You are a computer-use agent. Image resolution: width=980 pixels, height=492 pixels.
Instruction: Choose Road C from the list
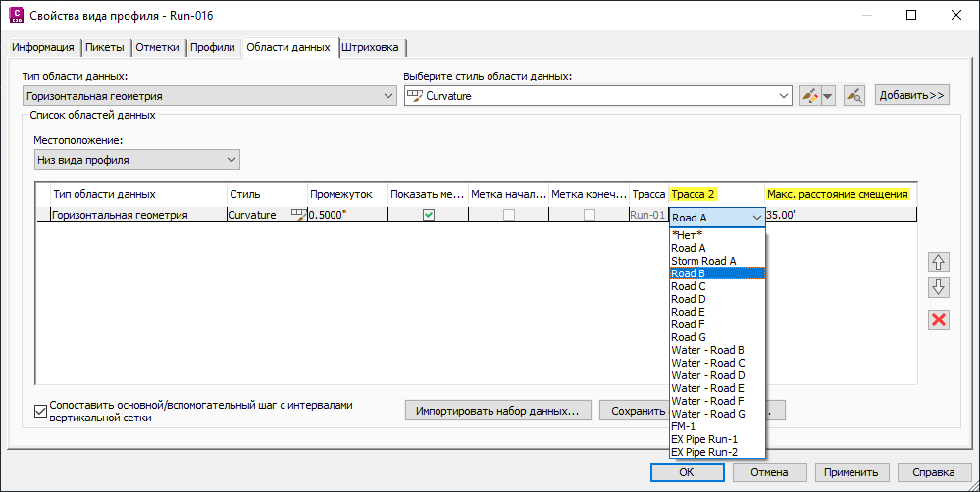pyautogui.click(x=717, y=286)
